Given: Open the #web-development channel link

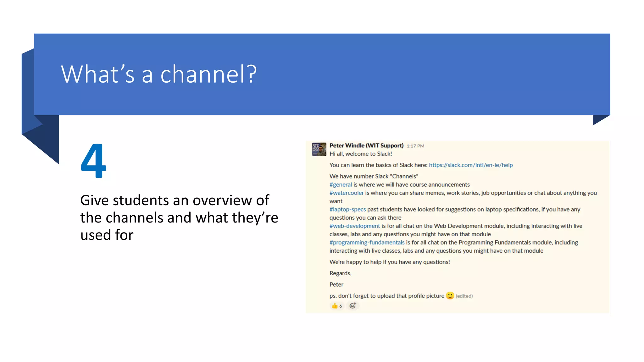Looking at the screenshot, I should 355,226.
